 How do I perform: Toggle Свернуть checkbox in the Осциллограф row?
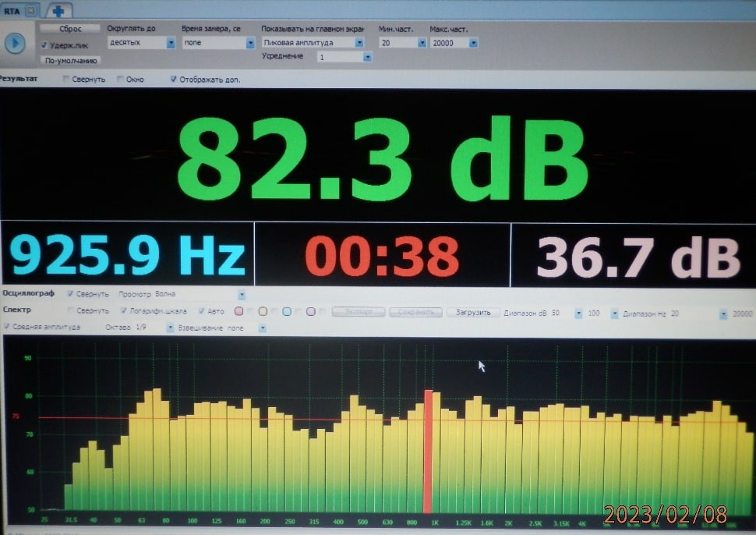[70, 293]
